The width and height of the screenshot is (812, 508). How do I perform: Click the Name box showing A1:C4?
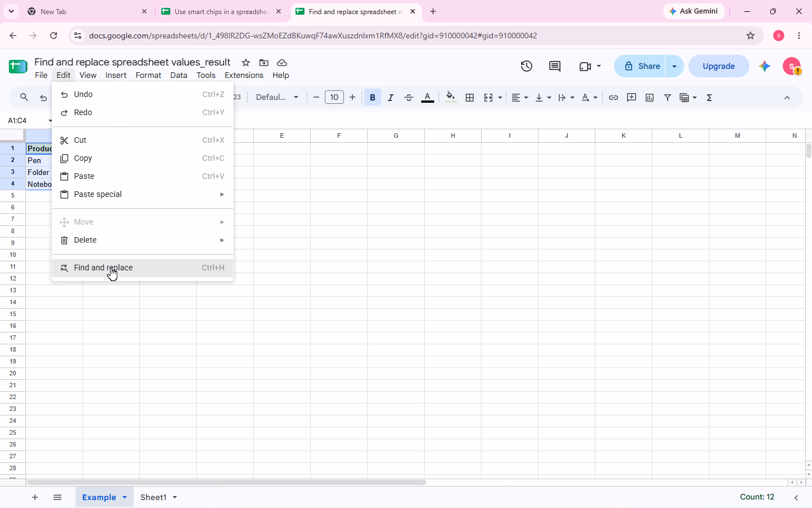(27, 120)
